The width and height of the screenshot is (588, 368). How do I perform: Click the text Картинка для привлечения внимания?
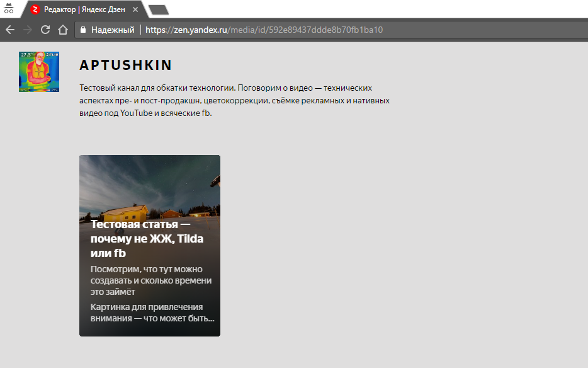[152, 313]
